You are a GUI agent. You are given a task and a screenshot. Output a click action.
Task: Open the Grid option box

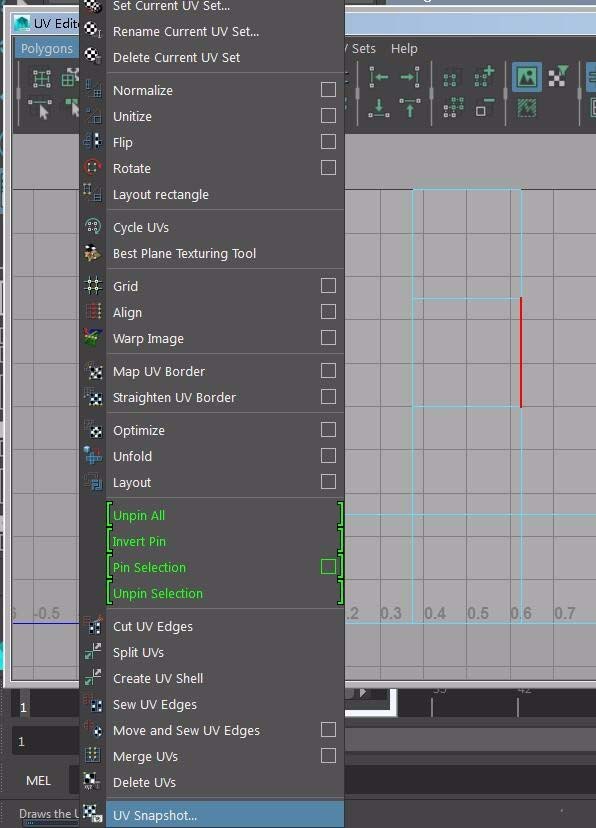[x=328, y=286]
